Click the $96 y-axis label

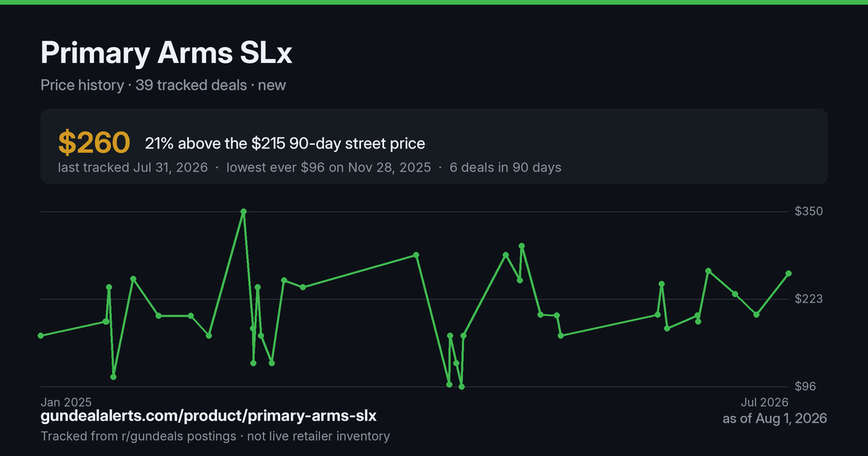coord(806,387)
